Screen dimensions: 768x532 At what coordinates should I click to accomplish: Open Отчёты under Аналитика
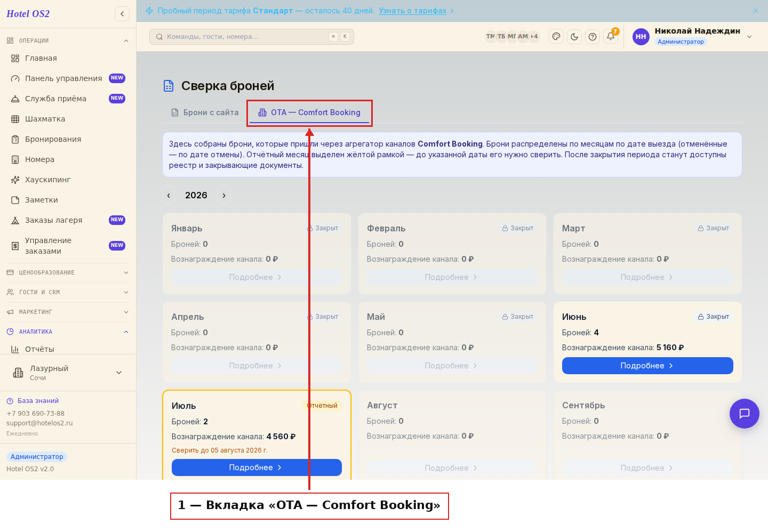pos(68,349)
